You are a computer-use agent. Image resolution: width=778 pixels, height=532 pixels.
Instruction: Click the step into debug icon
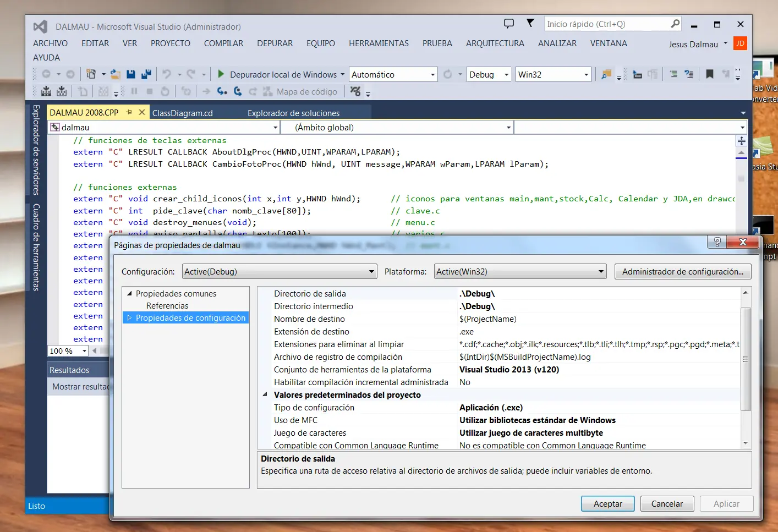point(222,91)
